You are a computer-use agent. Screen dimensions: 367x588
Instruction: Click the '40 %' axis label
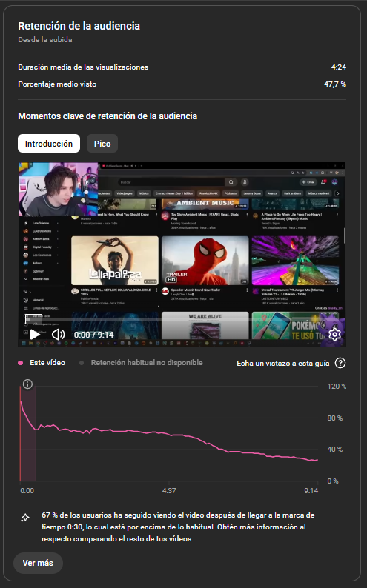click(x=334, y=450)
